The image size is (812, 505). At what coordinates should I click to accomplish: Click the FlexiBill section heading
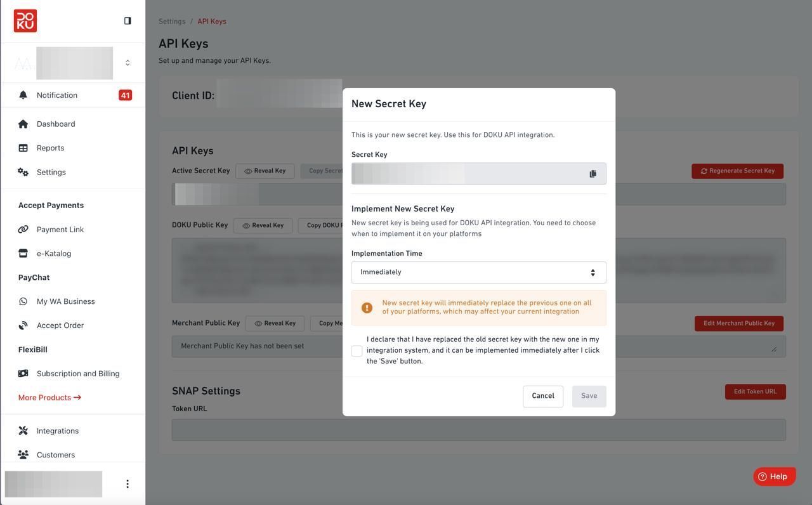pos(33,350)
